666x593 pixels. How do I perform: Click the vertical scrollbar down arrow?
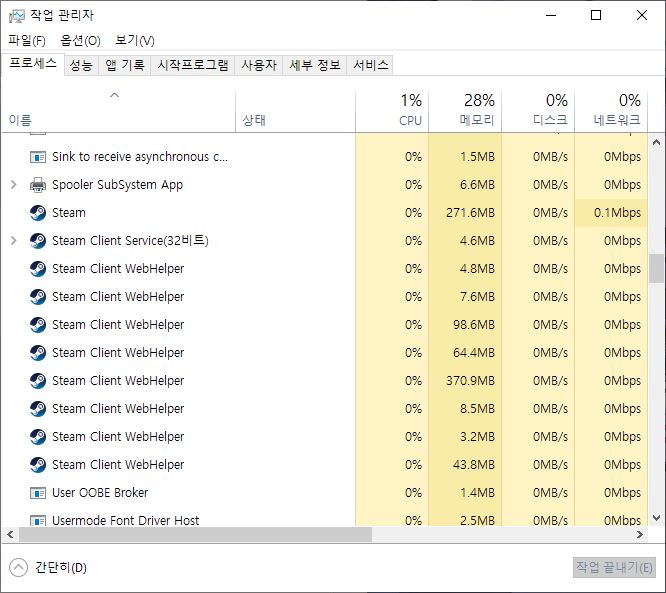(x=656, y=518)
